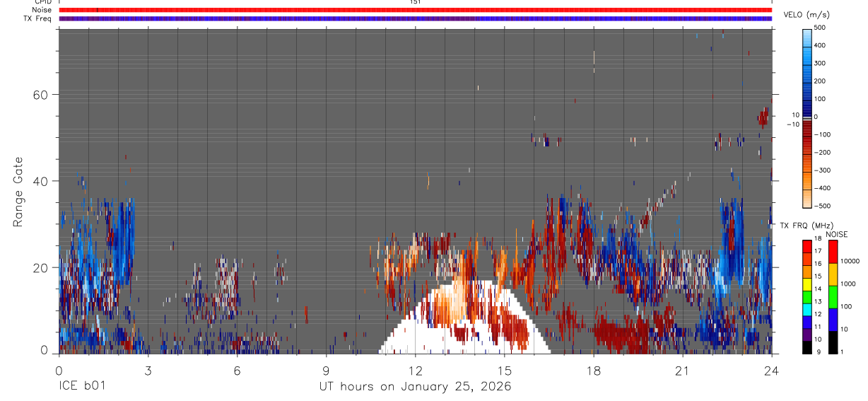868x401 pixels.
Task: Click the purple swatch in TX FRQ legend
Action: point(807,335)
